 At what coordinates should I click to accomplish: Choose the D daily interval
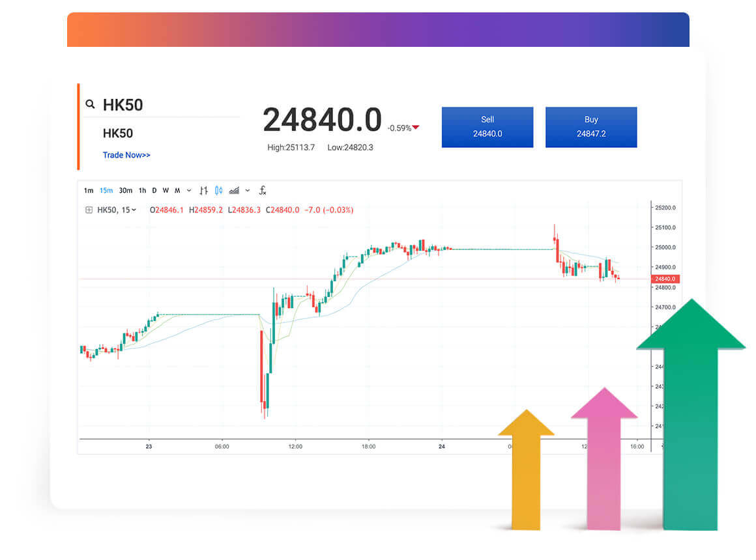coord(154,191)
